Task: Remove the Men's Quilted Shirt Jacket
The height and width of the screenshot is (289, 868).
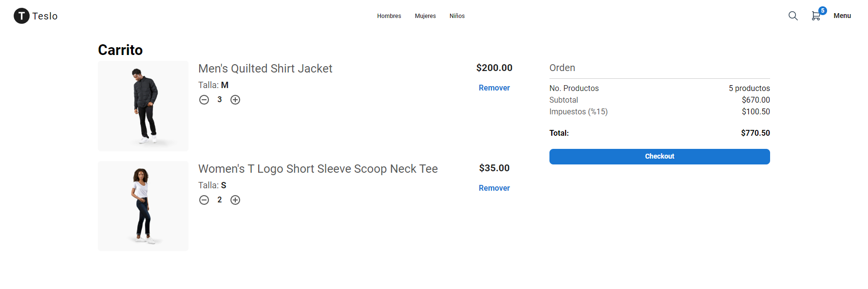Action: [x=494, y=88]
